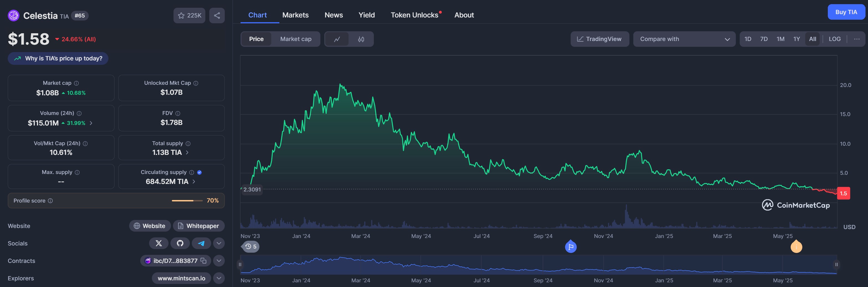Screen dimensions: 868x287
Task: Select the Price chart toggle
Action: pos(256,39)
